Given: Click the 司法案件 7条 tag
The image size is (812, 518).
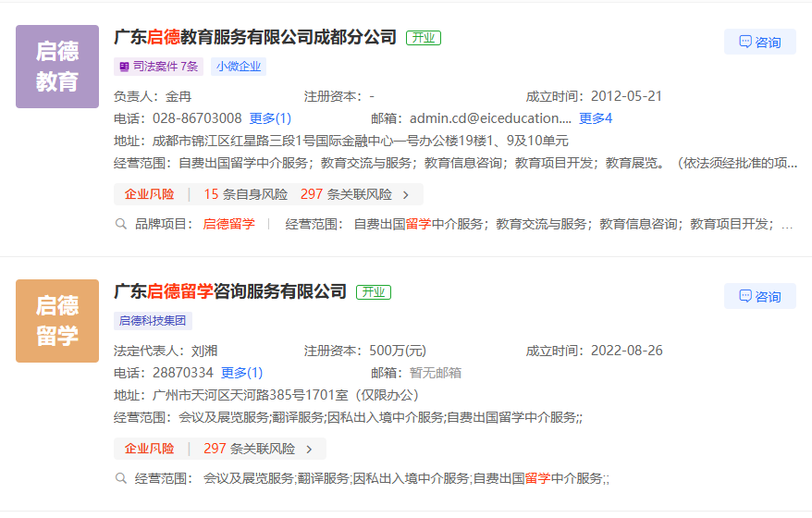Looking at the screenshot, I should coord(158,67).
